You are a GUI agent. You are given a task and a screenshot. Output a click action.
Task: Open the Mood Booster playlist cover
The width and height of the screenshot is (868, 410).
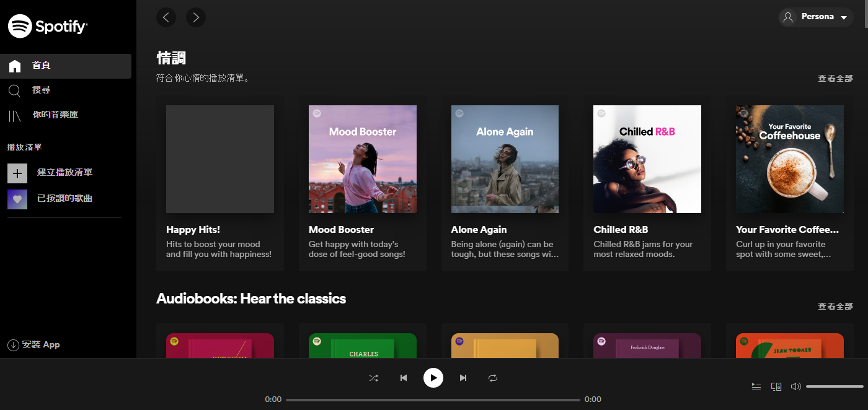[363, 159]
